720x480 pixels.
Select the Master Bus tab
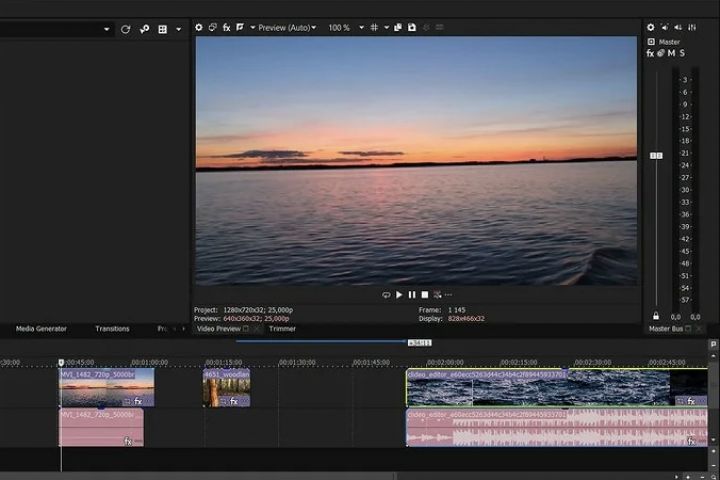665,329
